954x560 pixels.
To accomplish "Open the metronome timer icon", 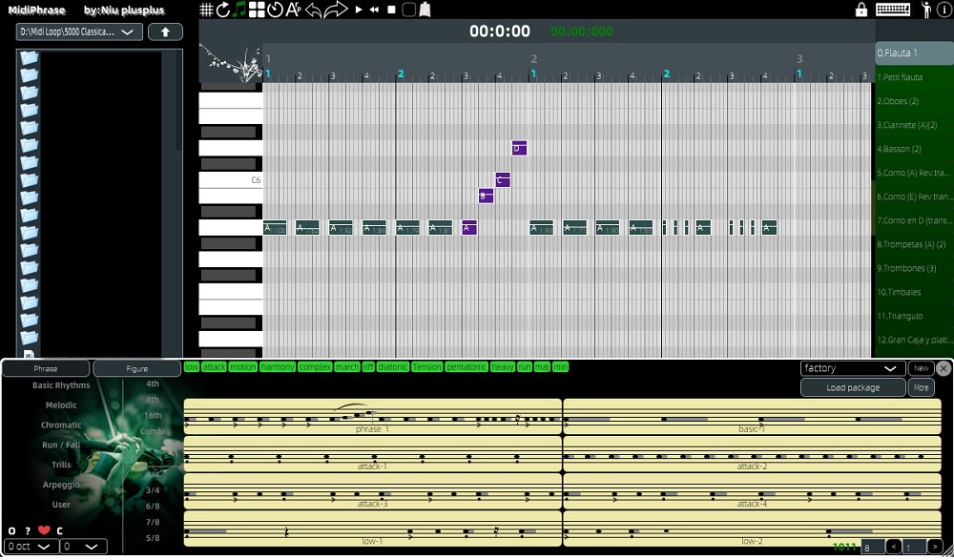I will pyautogui.click(x=275, y=9).
